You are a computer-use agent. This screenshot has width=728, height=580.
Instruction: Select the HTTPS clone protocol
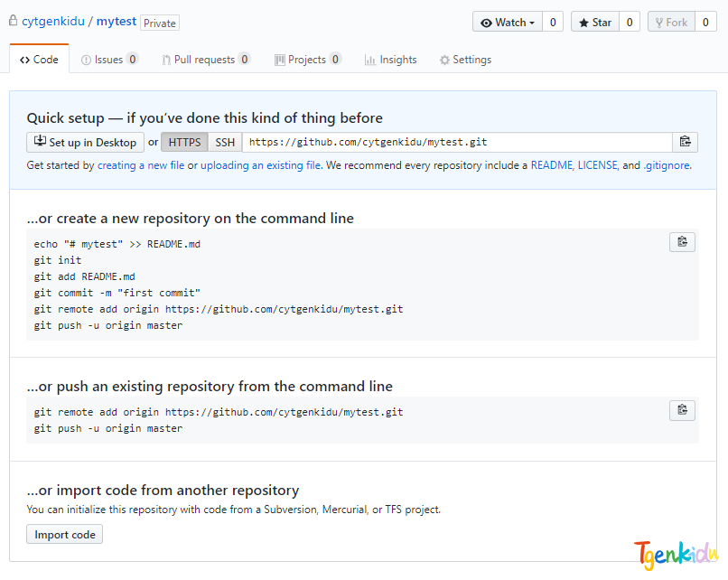185,142
